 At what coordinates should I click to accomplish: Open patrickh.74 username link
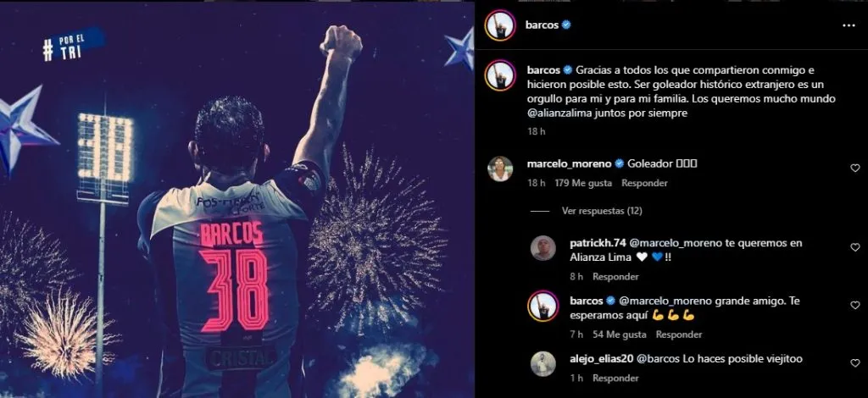tap(582, 242)
